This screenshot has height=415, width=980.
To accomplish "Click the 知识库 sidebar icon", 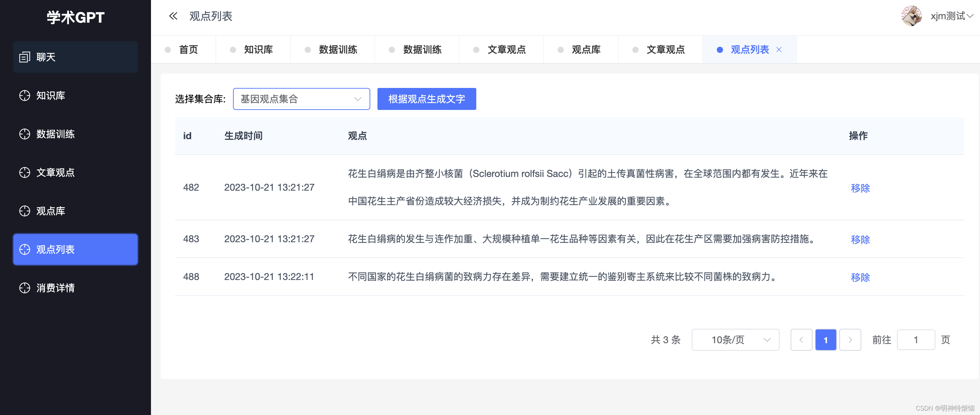I will (x=25, y=96).
